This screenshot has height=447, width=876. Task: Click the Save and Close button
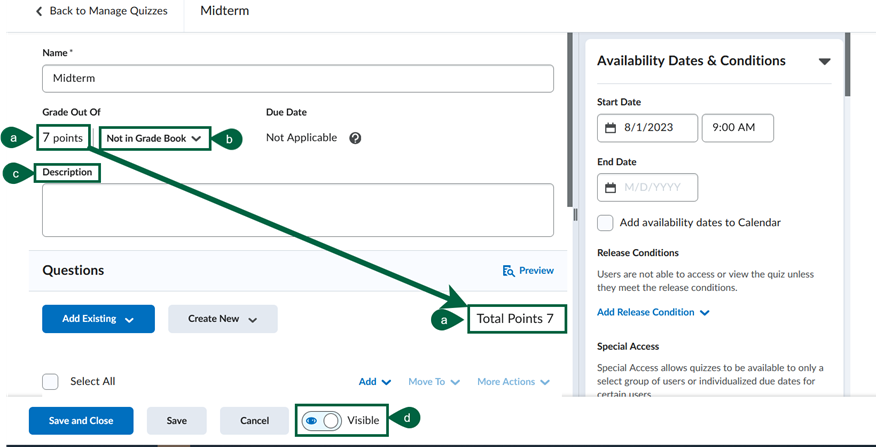point(81,421)
